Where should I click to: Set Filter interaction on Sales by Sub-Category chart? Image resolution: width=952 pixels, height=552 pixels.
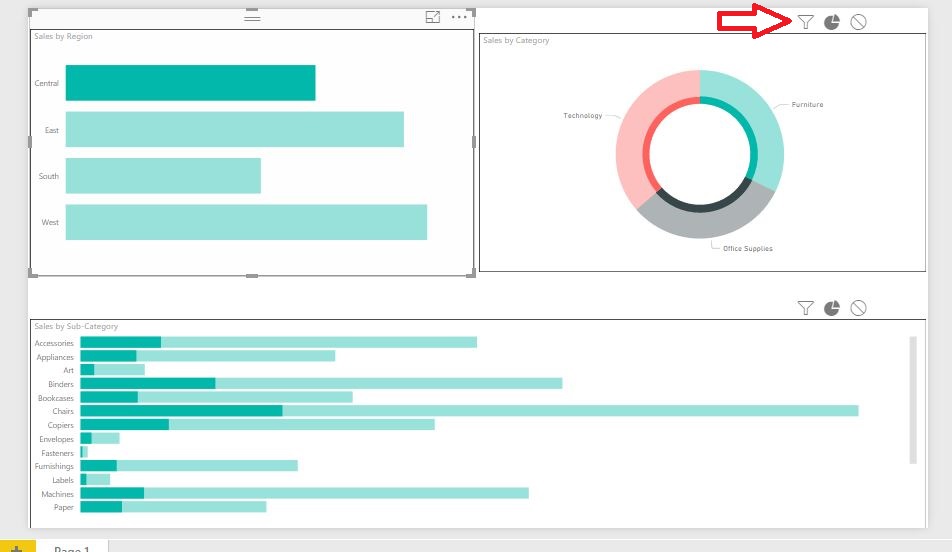tap(805, 308)
